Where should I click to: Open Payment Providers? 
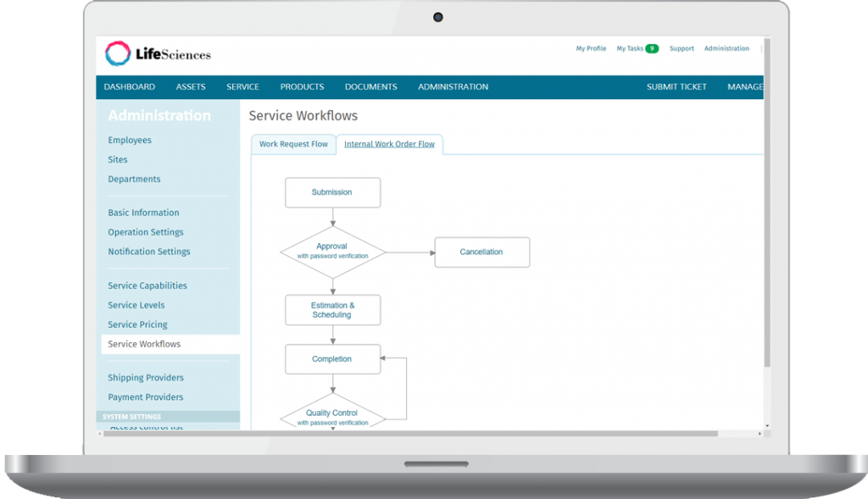coord(146,396)
